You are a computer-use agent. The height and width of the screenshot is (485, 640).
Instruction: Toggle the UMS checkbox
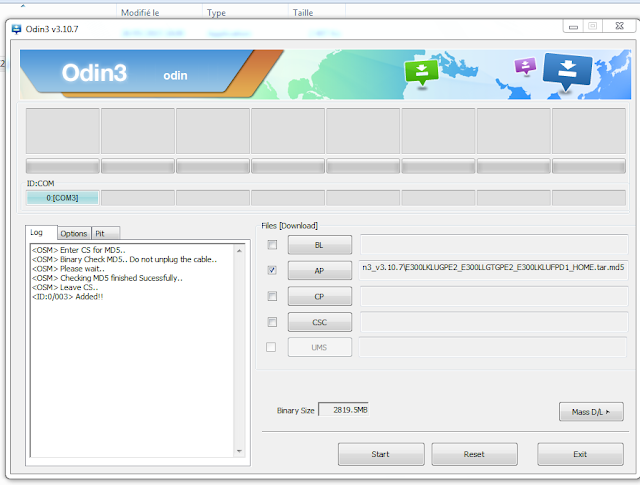click(x=271, y=347)
